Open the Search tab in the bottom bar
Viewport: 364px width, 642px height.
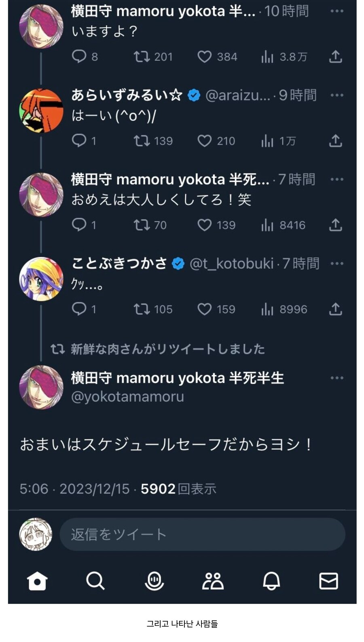(95, 581)
